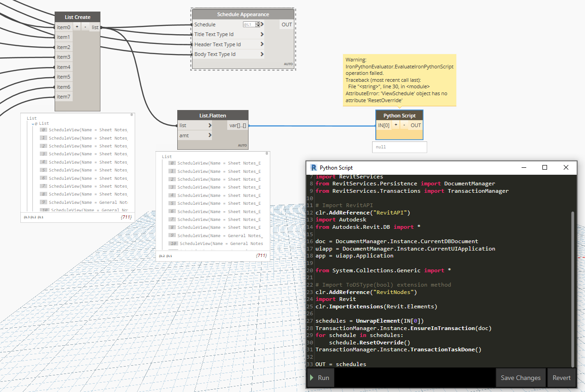Select the List.Flatten node title bar
Image resolution: width=585 pixels, height=392 pixels.
pyautogui.click(x=213, y=116)
